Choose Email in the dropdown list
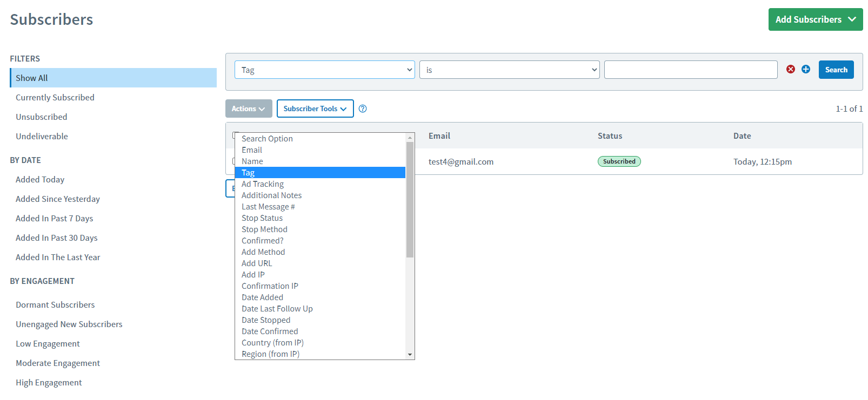Viewport: 868px width, 400px height. (320, 150)
